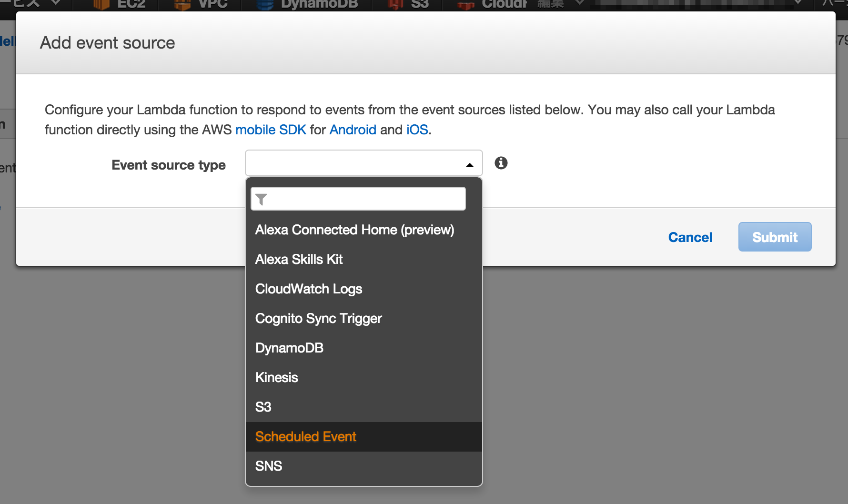Select Cognito Sync Trigger option

click(318, 318)
